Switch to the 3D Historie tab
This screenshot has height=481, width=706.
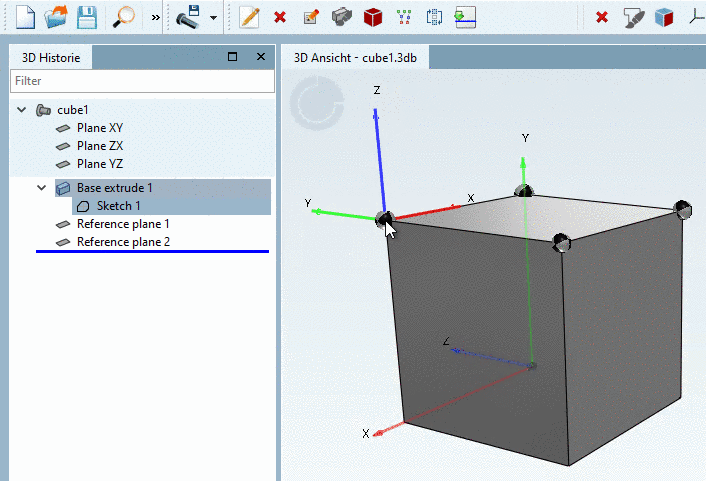[51, 58]
